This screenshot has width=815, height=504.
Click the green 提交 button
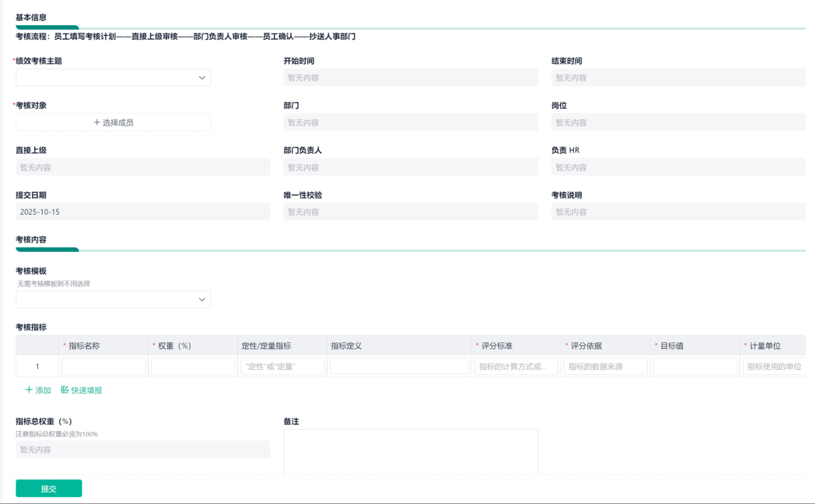click(49, 488)
